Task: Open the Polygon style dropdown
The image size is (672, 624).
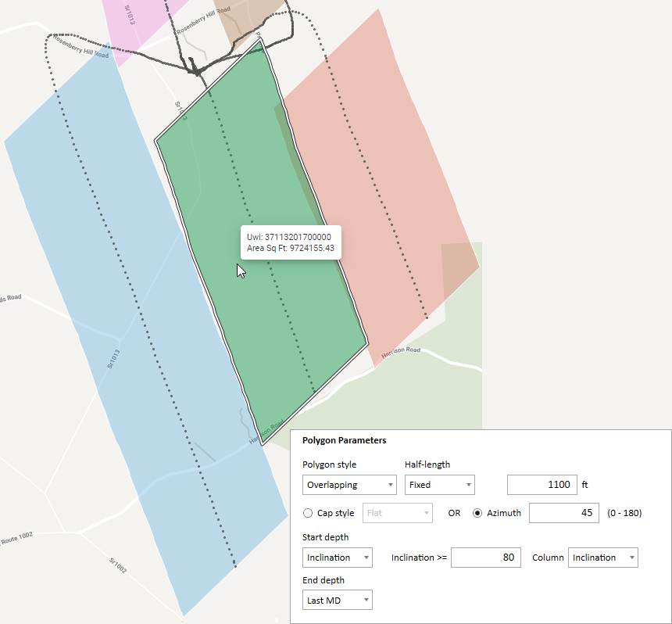Action: (x=349, y=485)
